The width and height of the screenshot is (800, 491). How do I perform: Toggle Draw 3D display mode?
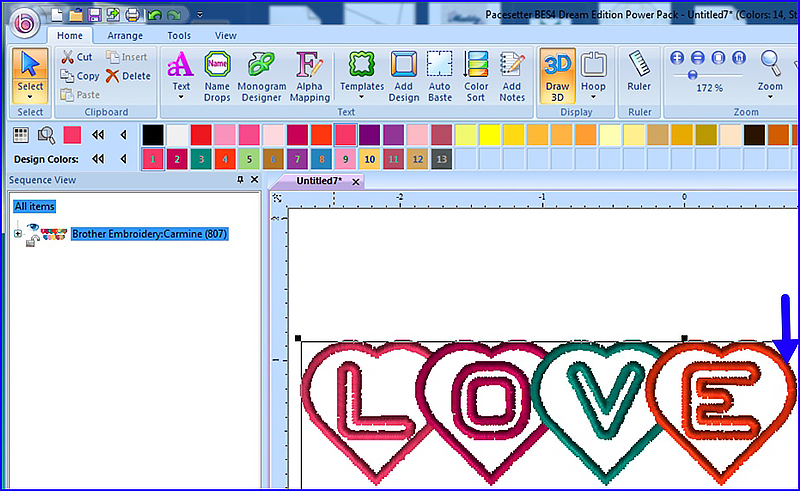(557, 75)
